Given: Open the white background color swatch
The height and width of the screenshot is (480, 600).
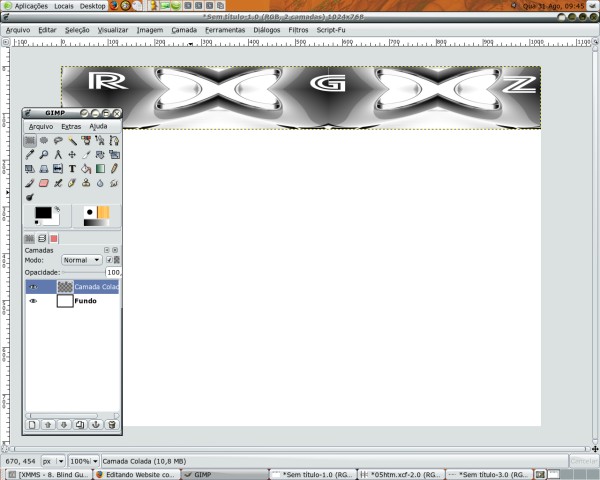Looking at the screenshot, I should pos(55,221).
